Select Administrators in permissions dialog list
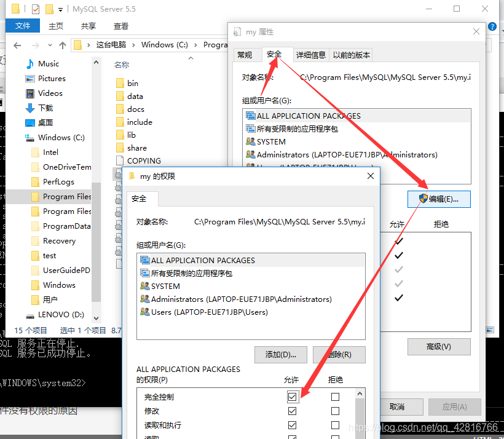504x439 pixels. point(251,299)
